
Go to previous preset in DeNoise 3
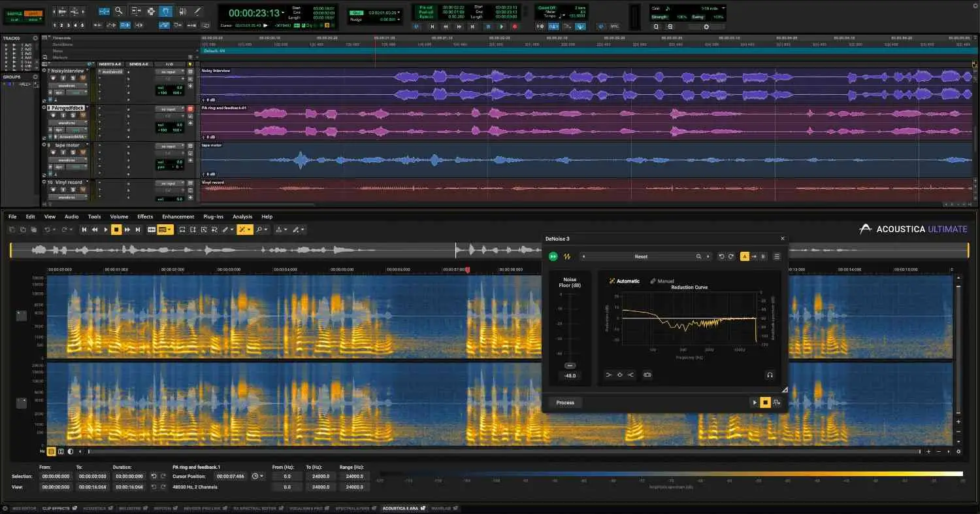pos(583,256)
